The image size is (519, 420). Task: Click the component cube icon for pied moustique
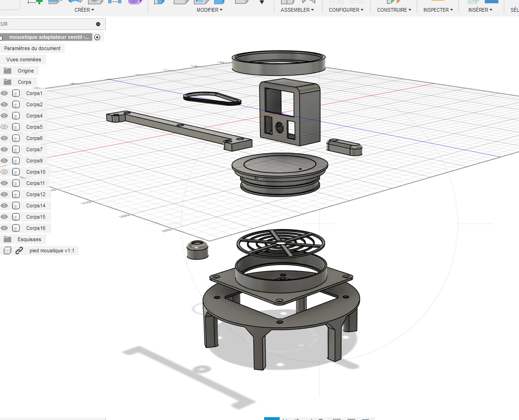point(7,251)
